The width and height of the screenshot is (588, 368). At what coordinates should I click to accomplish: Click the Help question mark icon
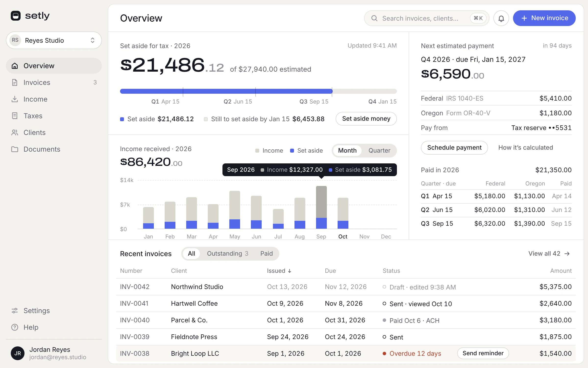point(15,327)
